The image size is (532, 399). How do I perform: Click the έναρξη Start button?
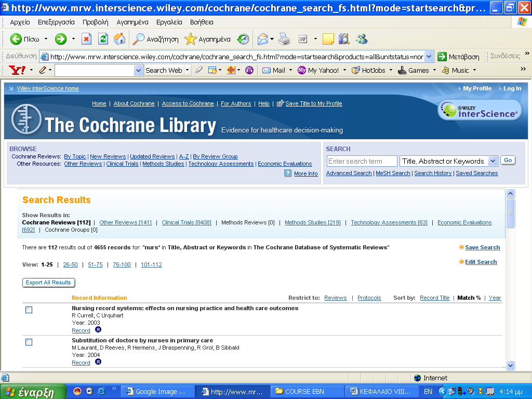pos(33,392)
